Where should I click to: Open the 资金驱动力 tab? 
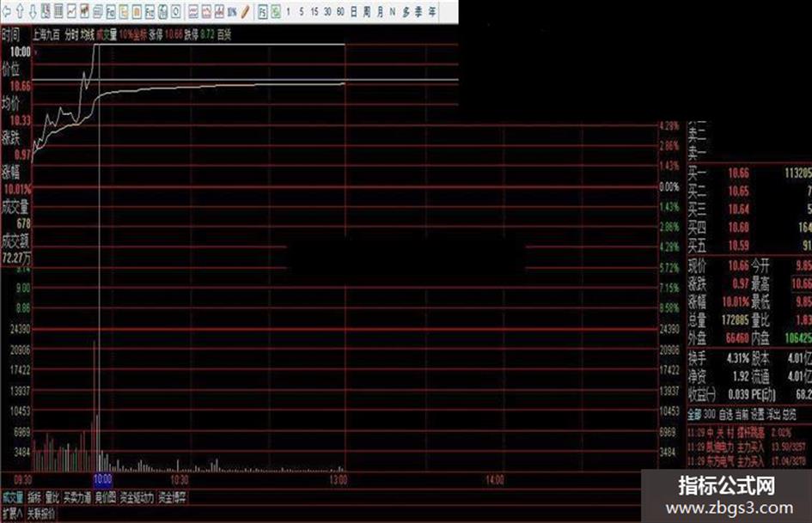[137, 498]
